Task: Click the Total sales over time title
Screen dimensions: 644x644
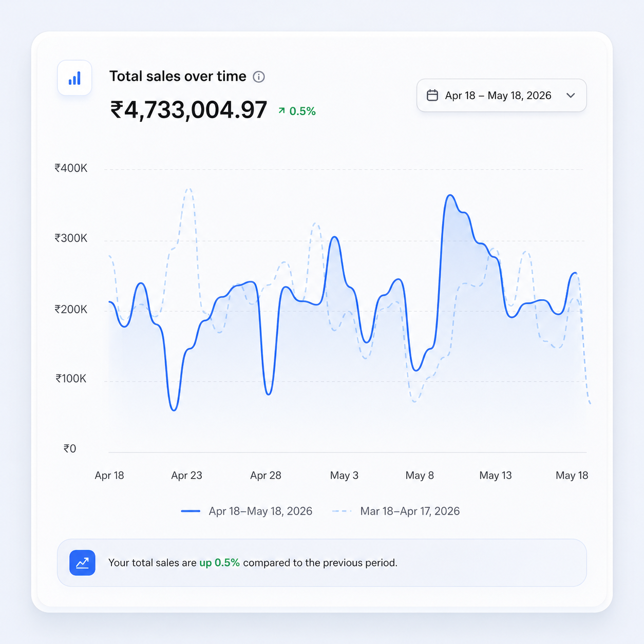Action: coord(178,77)
